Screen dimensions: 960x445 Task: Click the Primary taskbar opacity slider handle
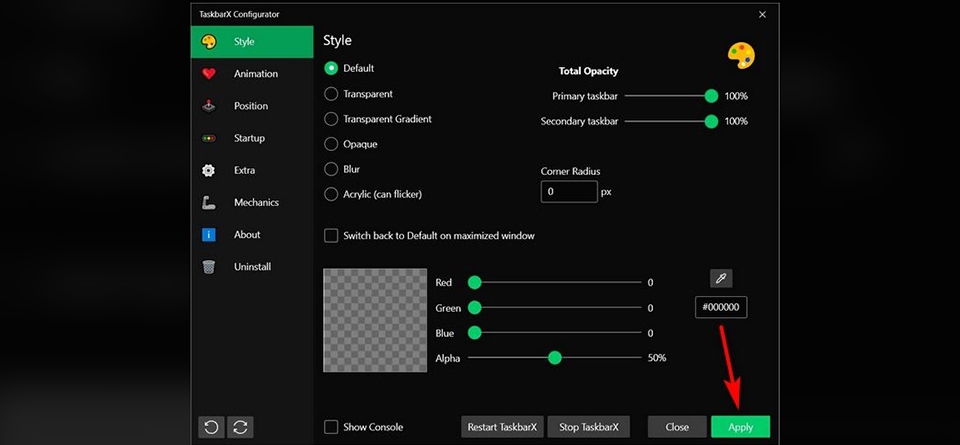pos(711,96)
